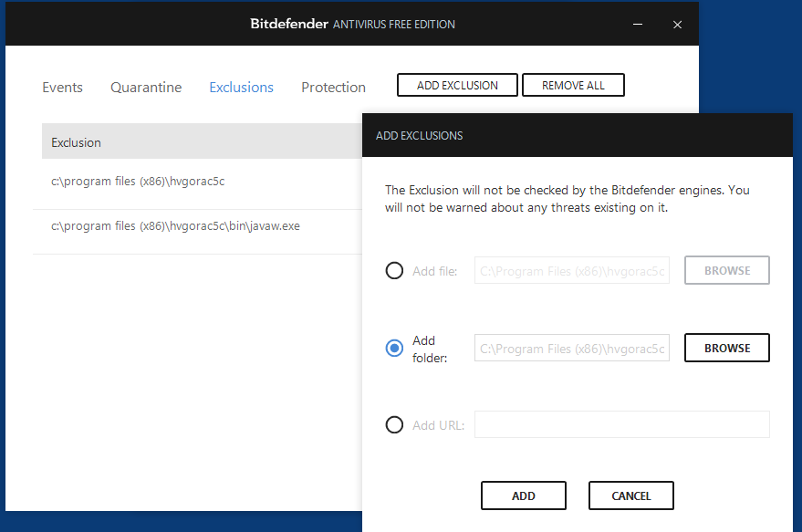The image size is (802, 532).
Task: Click the REMOVE ALL button
Action: tap(573, 85)
